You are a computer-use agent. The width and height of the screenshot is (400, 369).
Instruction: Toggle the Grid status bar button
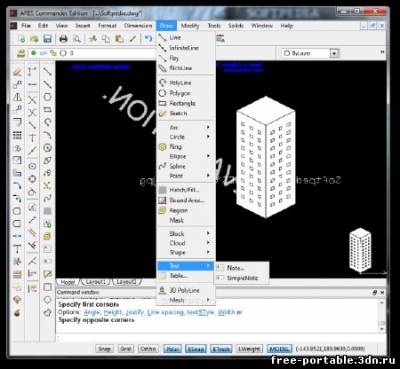pyautogui.click(x=126, y=349)
